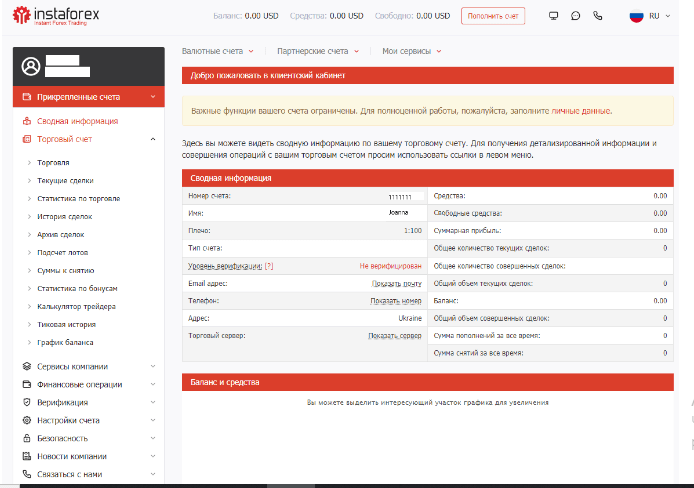Expand Сервисы компании chevron
Image resolution: width=694 pixels, height=488 pixels.
pos(153,366)
